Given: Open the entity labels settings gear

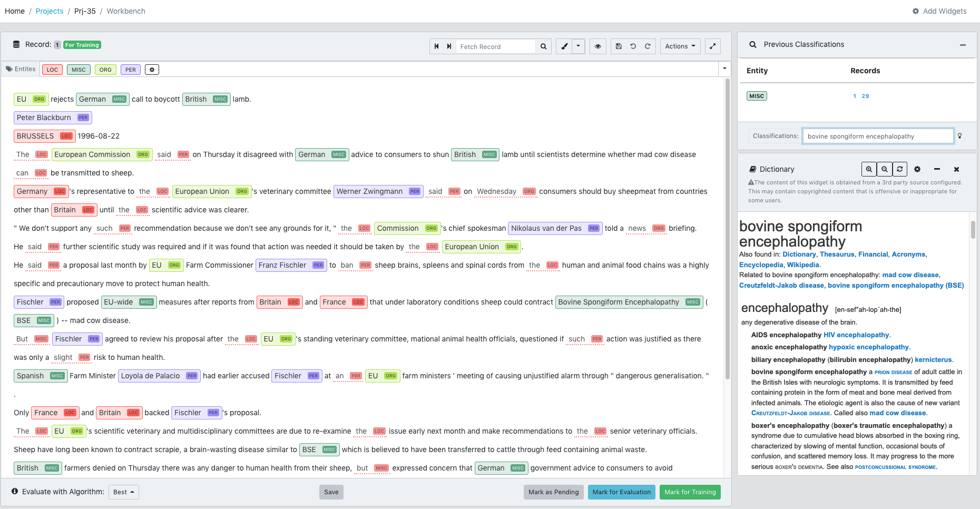Looking at the screenshot, I should 152,69.
